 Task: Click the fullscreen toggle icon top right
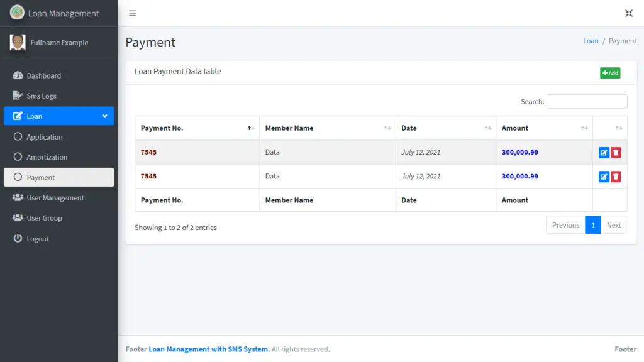pyautogui.click(x=628, y=13)
